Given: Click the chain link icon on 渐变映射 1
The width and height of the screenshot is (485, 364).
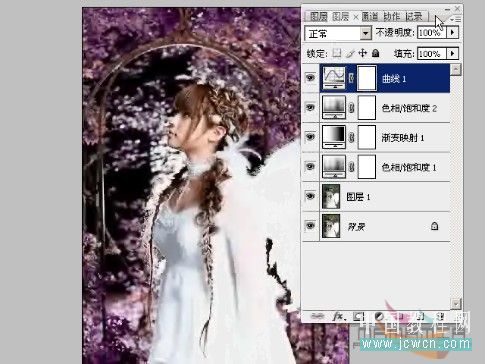Looking at the screenshot, I should (351, 137).
